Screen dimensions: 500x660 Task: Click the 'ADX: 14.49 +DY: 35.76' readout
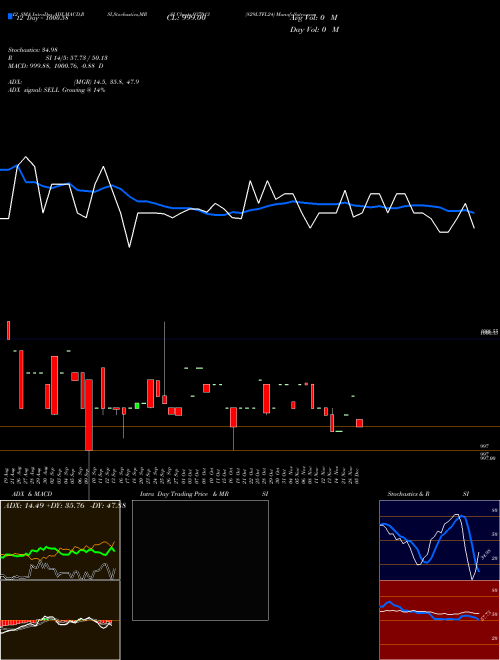(44, 506)
